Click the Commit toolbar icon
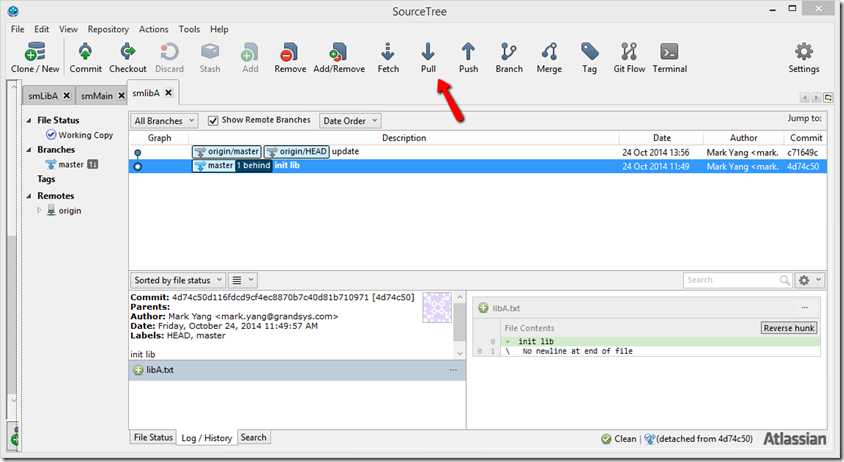The width and height of the screenshot is (844, 462). point(85,58)
